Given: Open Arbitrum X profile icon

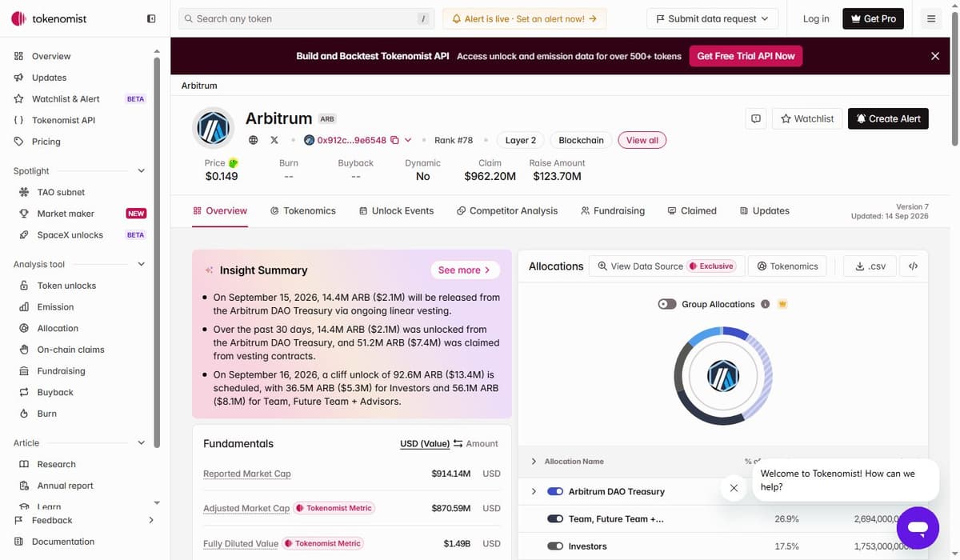Looking at the screenshot, I should pos(274,140).
